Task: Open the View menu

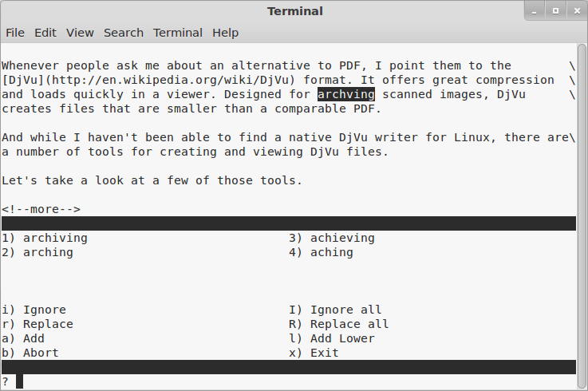Action: (x=80, y=33)
